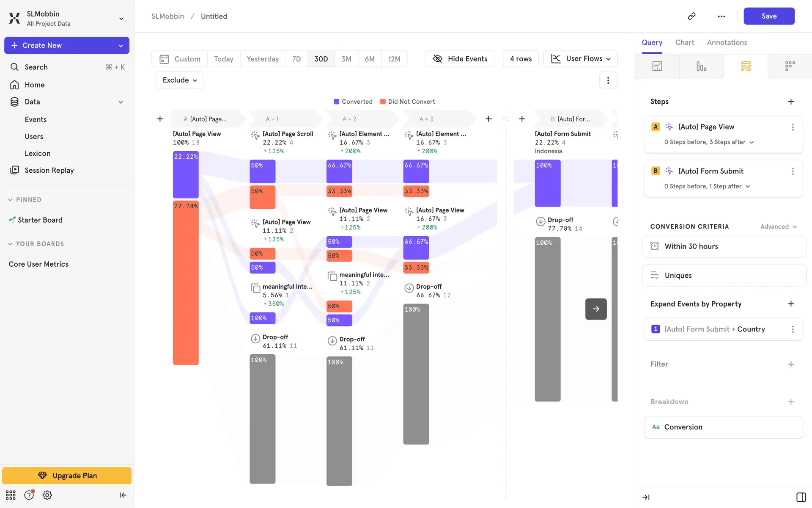Open the User Flows view dropdown

coord(580,59)
